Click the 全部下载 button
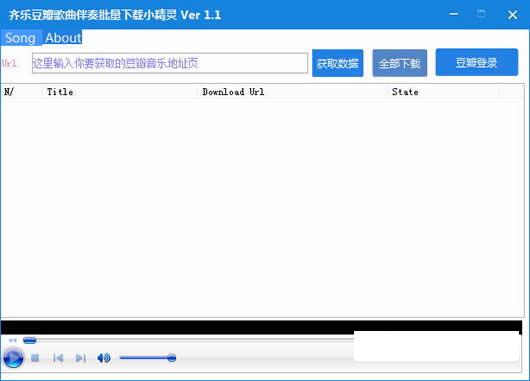The height and width of the screenshot is (381, 530). point(400,63)
